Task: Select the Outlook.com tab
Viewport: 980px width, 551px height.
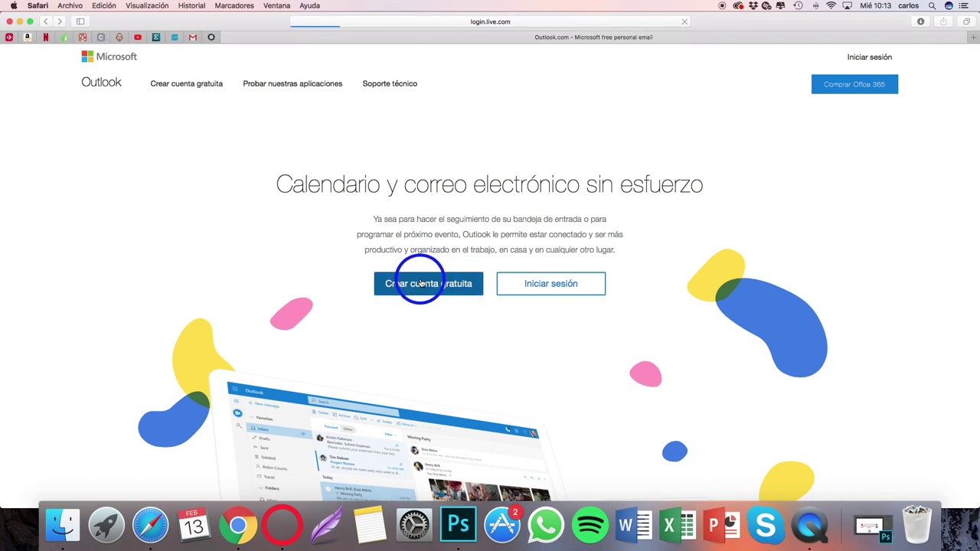Action: tap(593, 37)
